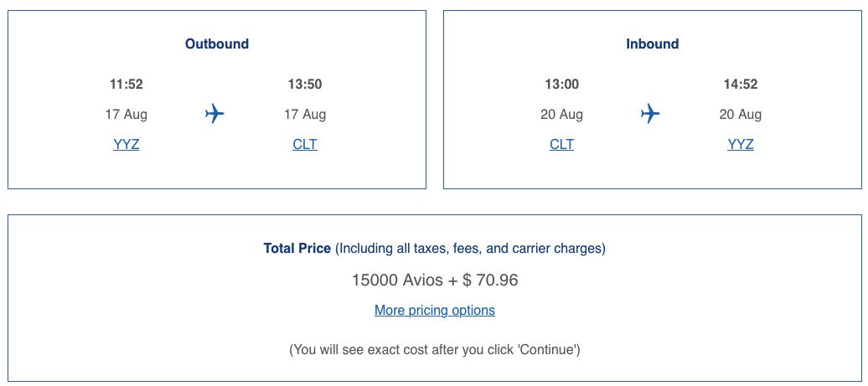
Task: Click the 17 Aug date below 13:50
Action: point(305,114)
